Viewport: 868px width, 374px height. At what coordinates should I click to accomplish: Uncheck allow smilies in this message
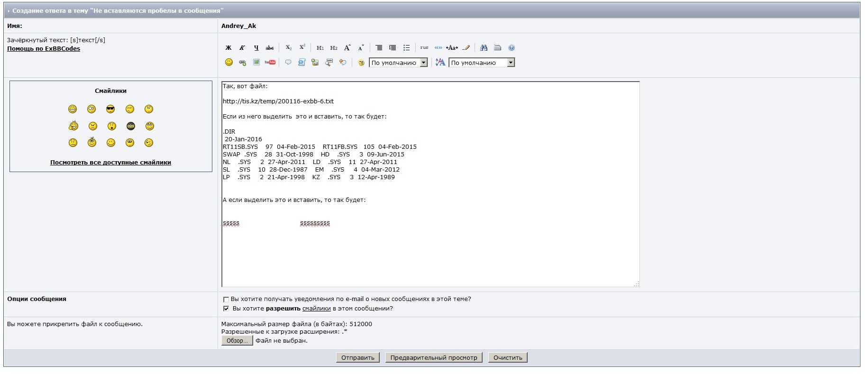pos(226,309)
